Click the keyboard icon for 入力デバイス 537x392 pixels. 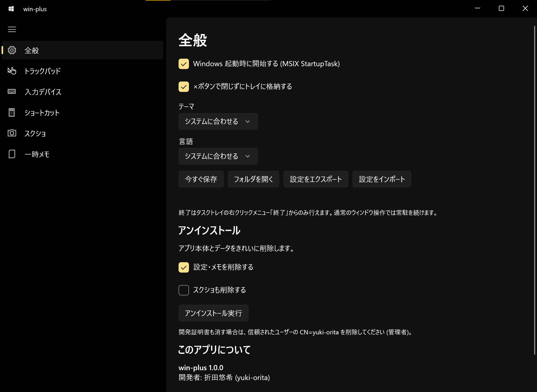[12, 92]
